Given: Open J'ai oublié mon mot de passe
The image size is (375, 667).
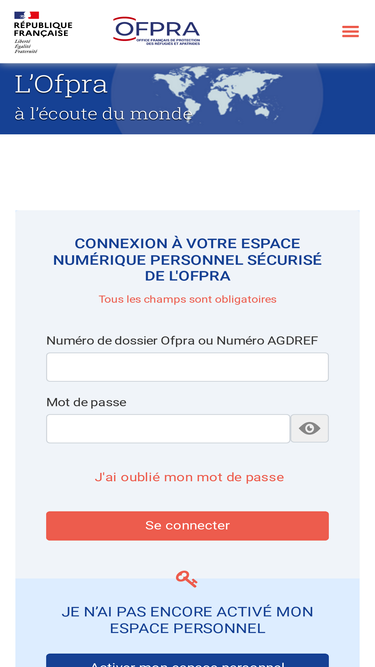Looking at the screenshot, I should pos(189,477).
